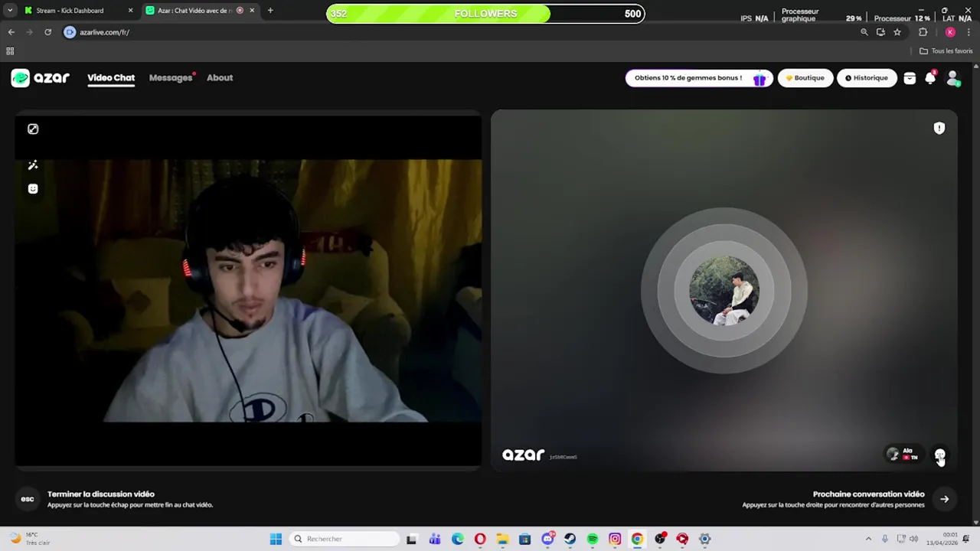Screen dimensions: 980x551
Task: Open the apps grid in the bookmarks bar
Action: [x=10, y=51]
